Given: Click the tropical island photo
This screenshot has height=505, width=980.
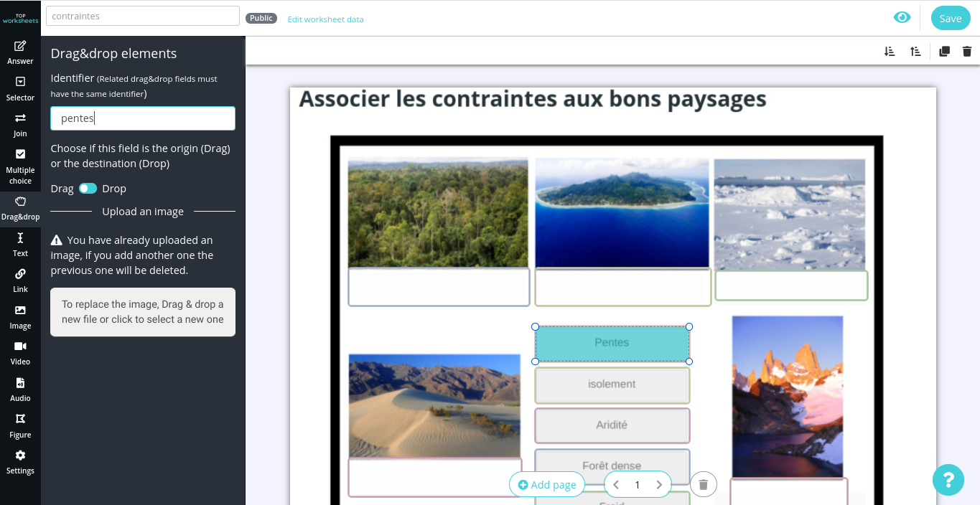Looking at the screenshot, I should (x=622, y=213).
